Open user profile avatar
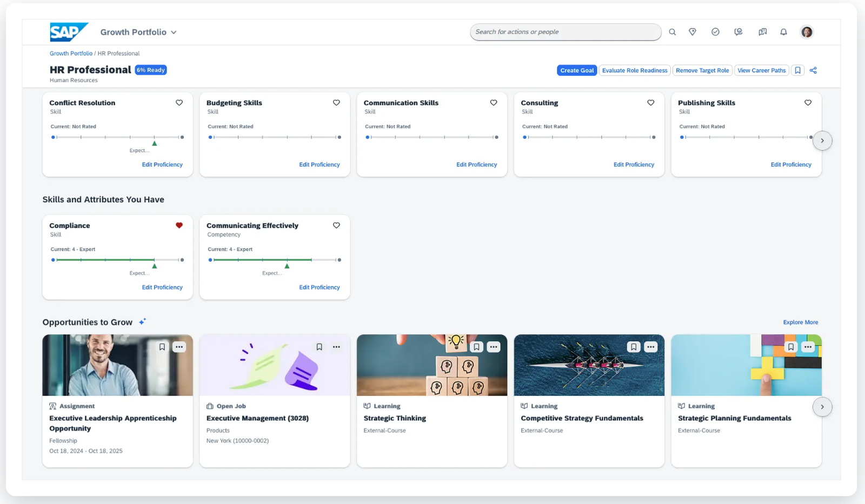Screen dimensions: 865x504 click(807, 32)
